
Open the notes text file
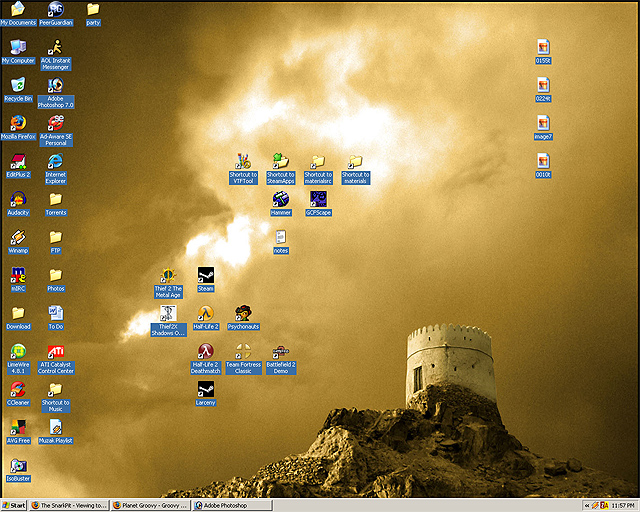coord(281,237)
